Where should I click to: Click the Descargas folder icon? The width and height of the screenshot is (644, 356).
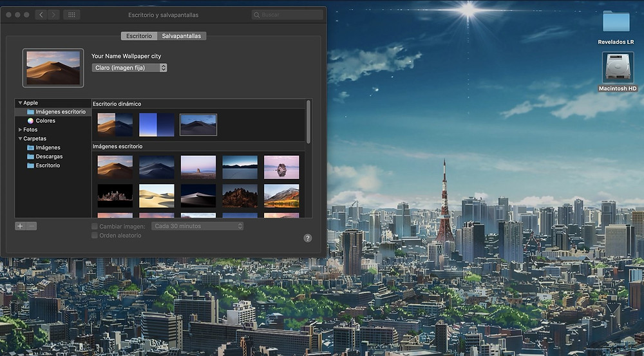tap(30, 156)
